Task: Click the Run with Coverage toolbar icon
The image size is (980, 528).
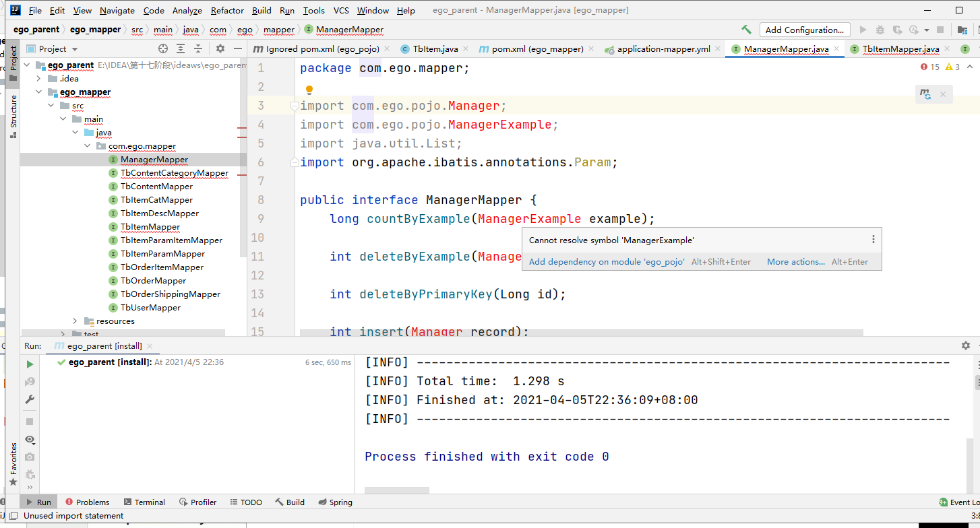Action: point(897,30)
